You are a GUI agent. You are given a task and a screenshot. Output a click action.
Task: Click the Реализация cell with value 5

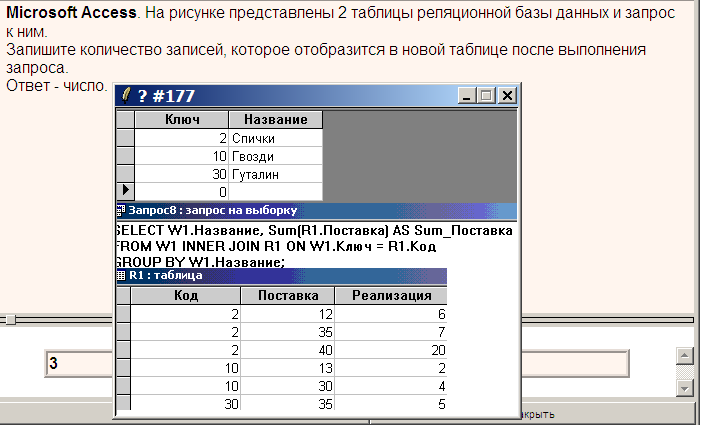click(391, 403)
